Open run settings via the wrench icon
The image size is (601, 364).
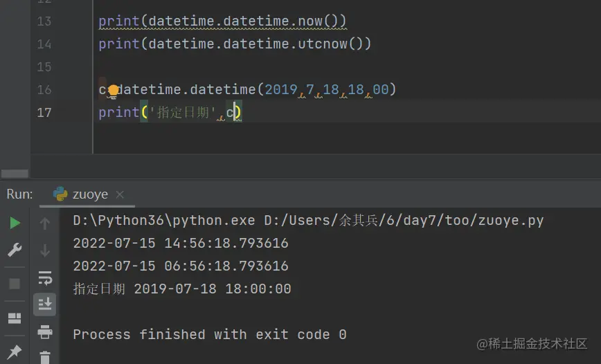tap(15, 250)
